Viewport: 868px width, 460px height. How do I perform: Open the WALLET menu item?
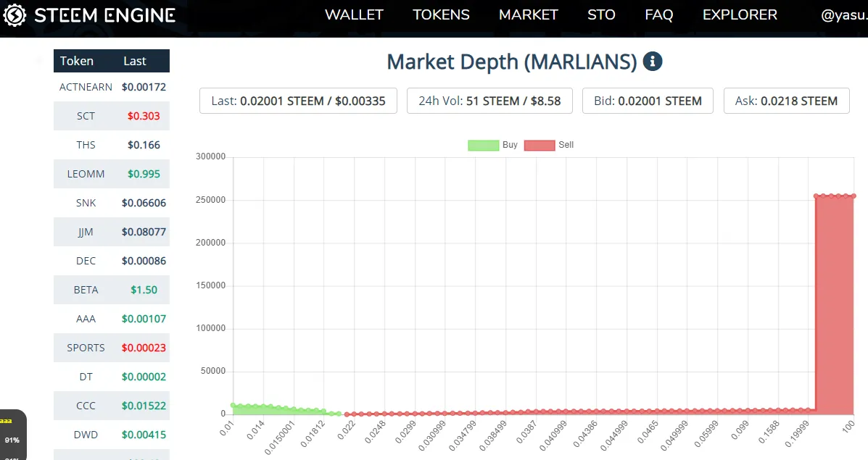point(354,15)
